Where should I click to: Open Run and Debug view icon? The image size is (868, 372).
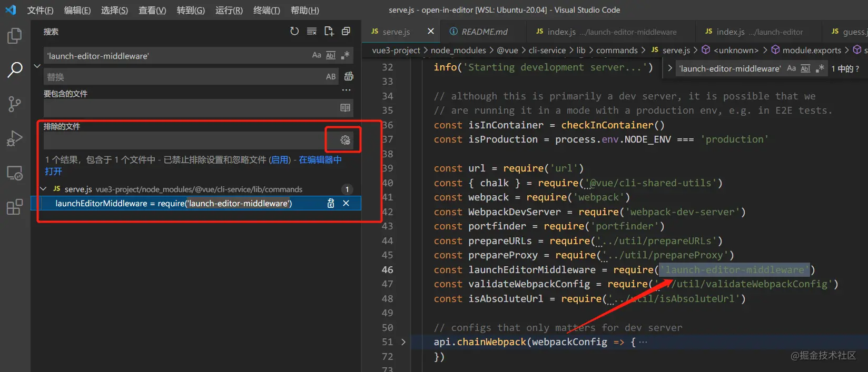(15, 138)
